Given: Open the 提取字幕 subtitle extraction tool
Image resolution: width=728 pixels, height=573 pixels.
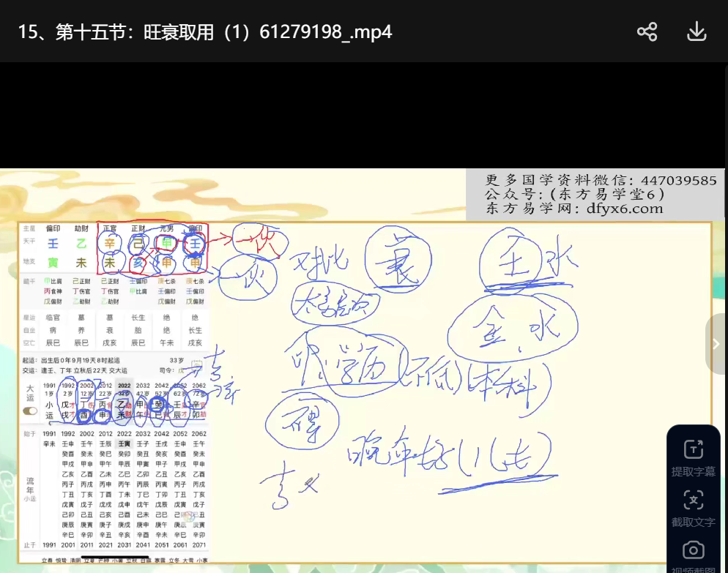Looking at the screenshot, I should coord(693,458).
